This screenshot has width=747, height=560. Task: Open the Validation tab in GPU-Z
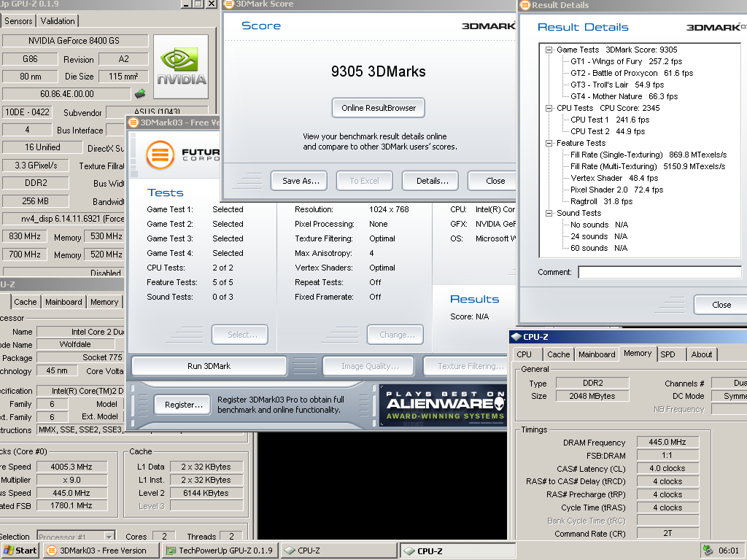coord(58,21)
